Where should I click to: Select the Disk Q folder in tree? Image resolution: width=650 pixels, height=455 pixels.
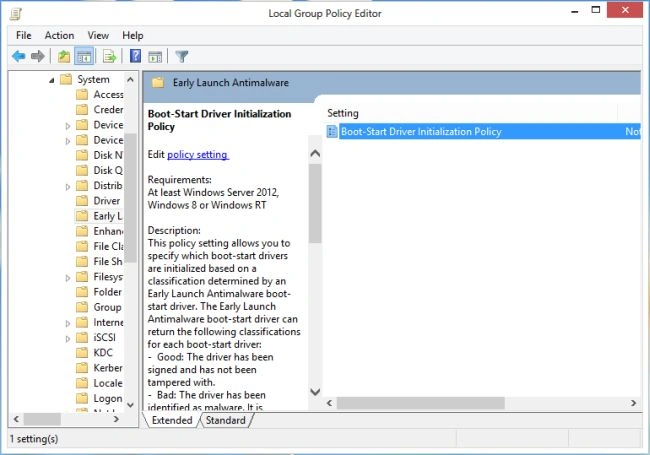108,170
